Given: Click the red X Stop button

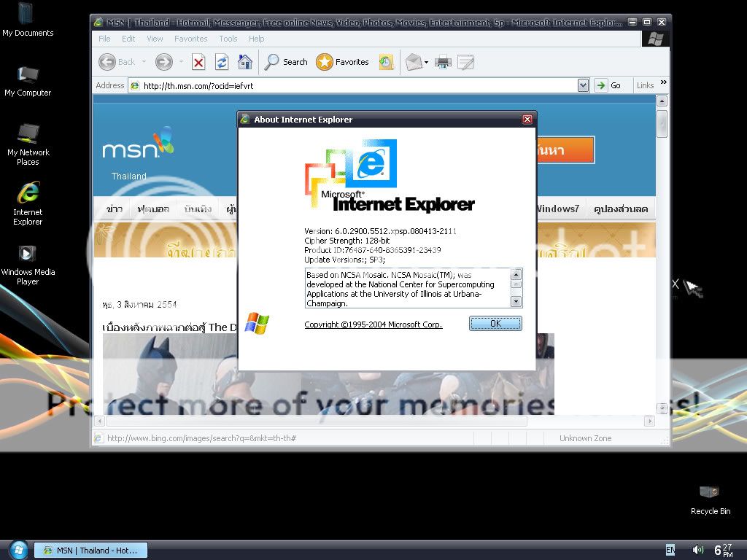Looking at the screenshot, I should click(198, 62).
